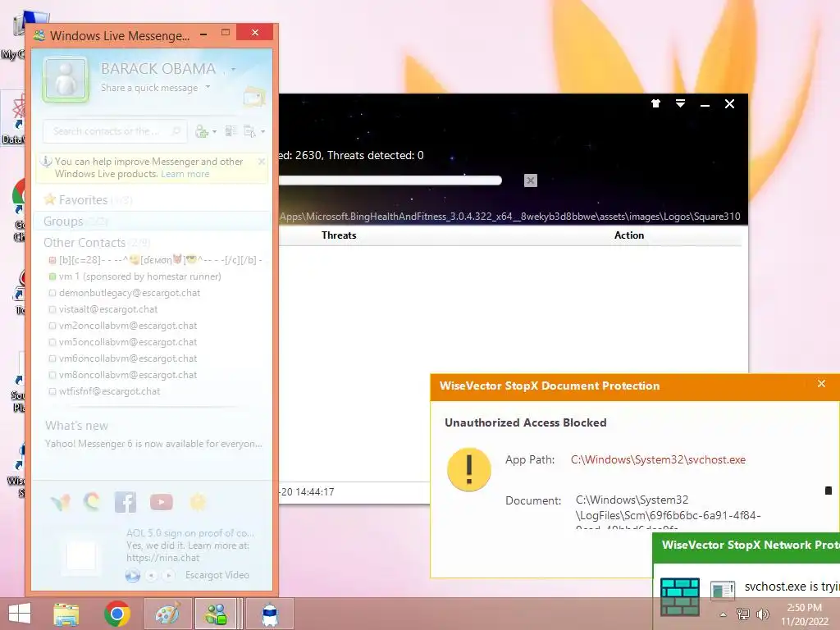Open Google Chrome from the taskbar
This screenshot has width=840, height=630.
coord(116,614)
